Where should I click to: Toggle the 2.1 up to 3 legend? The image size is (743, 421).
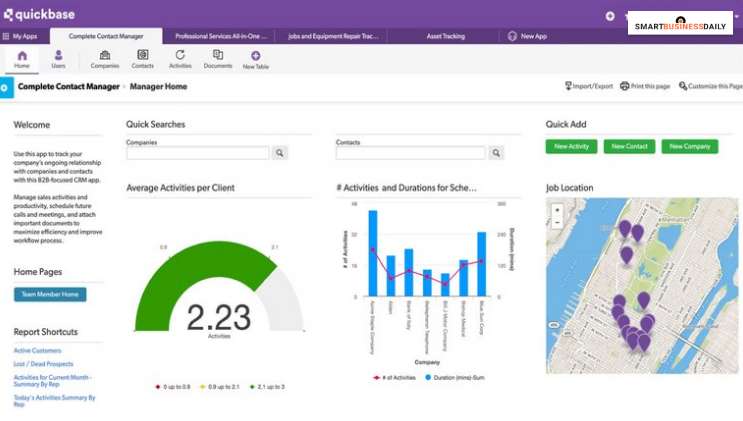267,387
